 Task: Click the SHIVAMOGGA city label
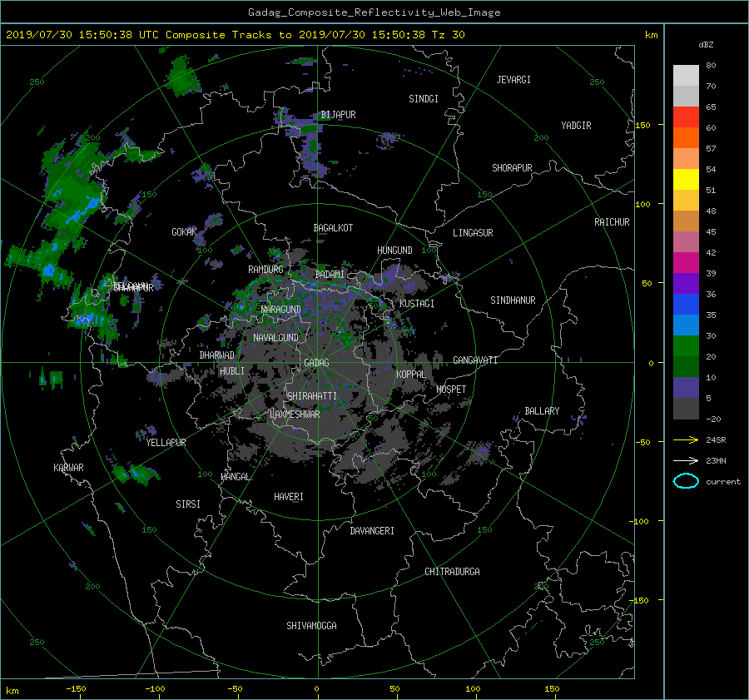click(311, 625)
